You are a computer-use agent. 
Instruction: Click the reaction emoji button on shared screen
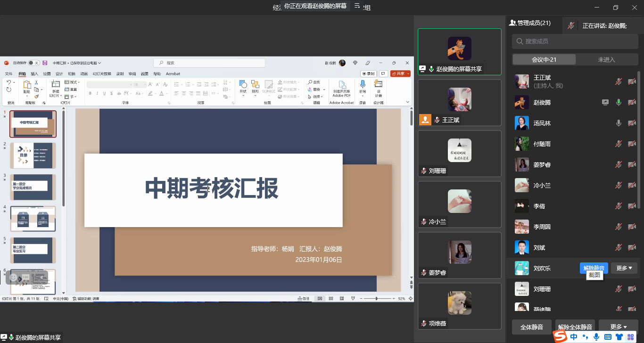pyautogui.click(x=14, y=278)
